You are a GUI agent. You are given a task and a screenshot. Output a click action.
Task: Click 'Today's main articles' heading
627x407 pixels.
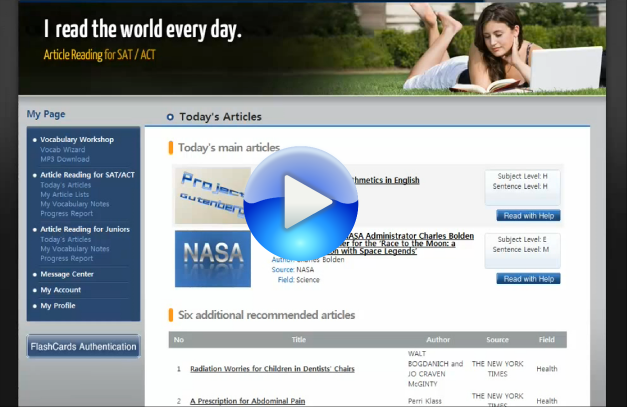(x=229, y=148)
